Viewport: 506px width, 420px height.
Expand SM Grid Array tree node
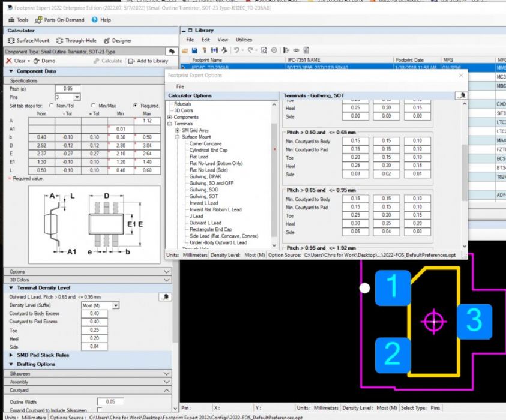click(x=177, y=130)
